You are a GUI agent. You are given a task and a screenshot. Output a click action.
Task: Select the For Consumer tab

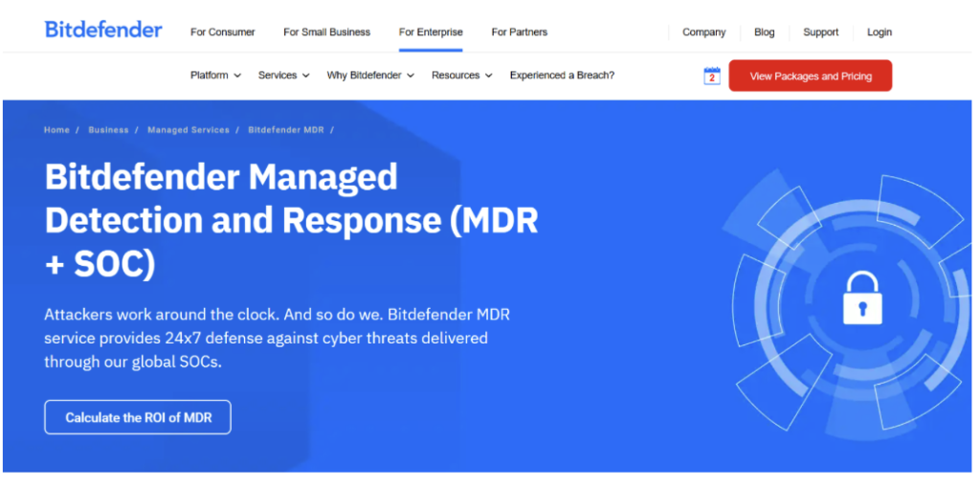coord(222,32)
